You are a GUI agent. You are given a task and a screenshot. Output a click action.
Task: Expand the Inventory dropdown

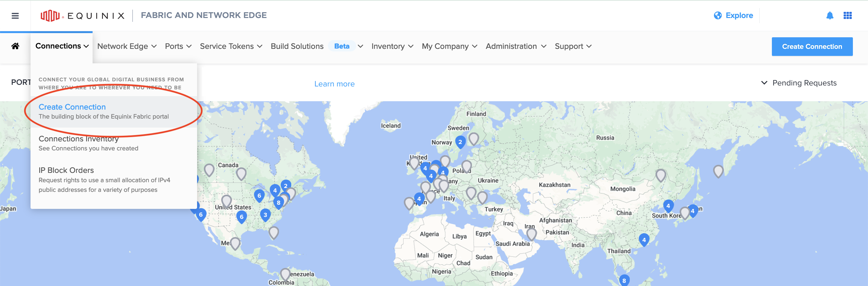click(x=392, y=46)
